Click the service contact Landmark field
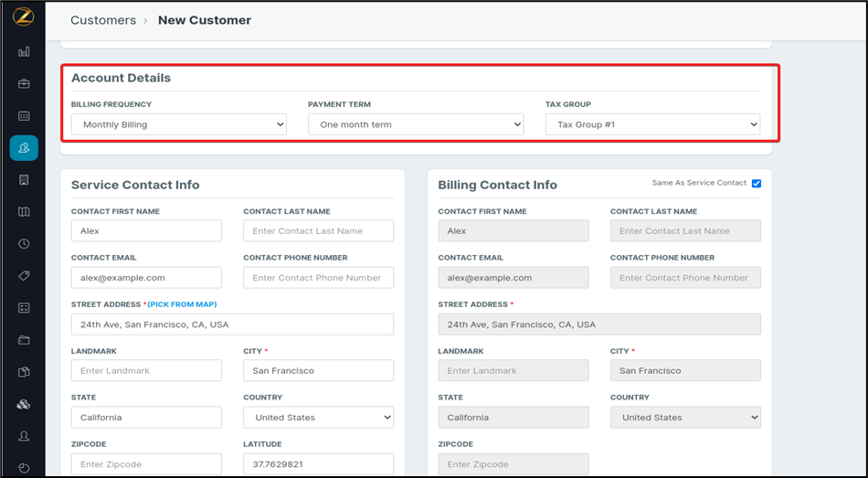 [146, 371]
